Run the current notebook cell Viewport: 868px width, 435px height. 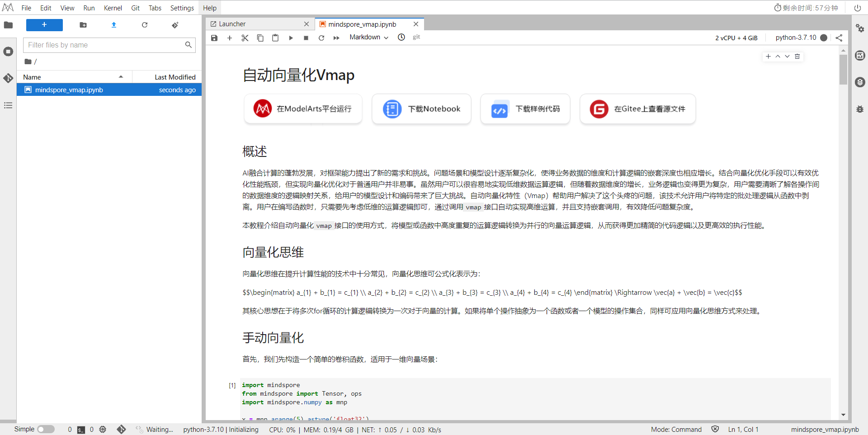291,38
